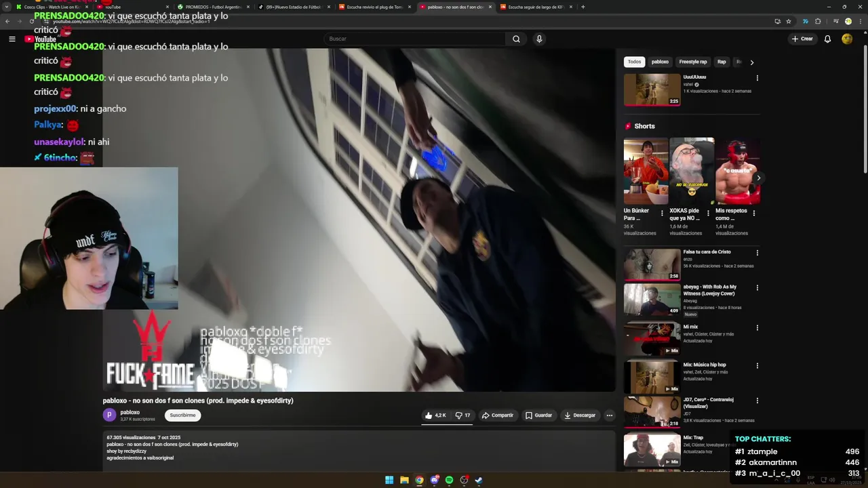868x488 pixels.
Task: Open the account avatar menu
Action: pos(847,39)
